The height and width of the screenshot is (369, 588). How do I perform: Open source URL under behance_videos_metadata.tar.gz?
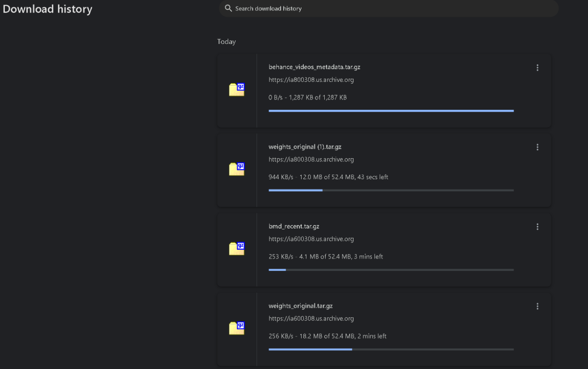[x=311, y=80]
